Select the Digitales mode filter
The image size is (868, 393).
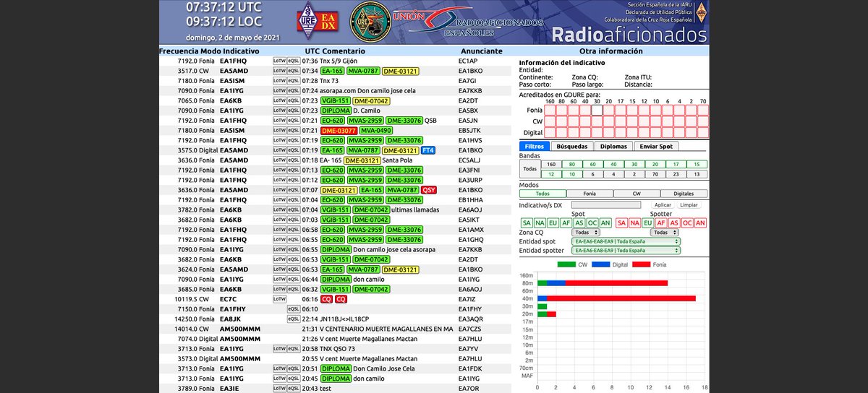point(684,194)
